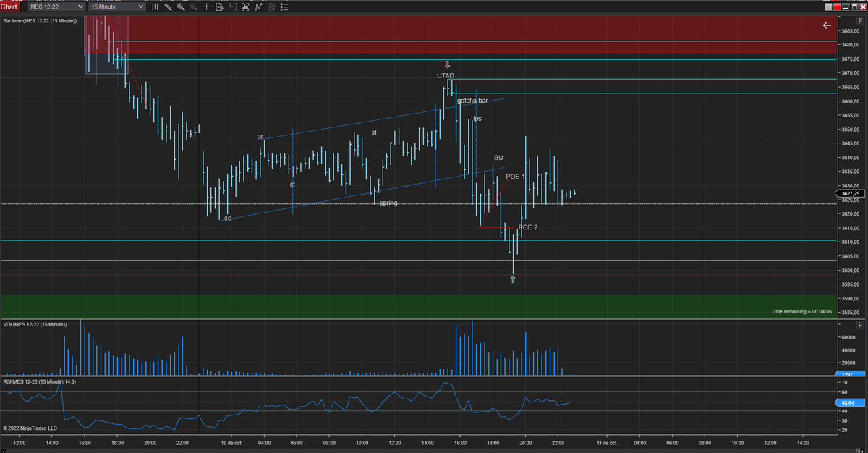Toggle the data box icon
The width and height of the screenshot is (868, 453).
(x=219, y=7)
